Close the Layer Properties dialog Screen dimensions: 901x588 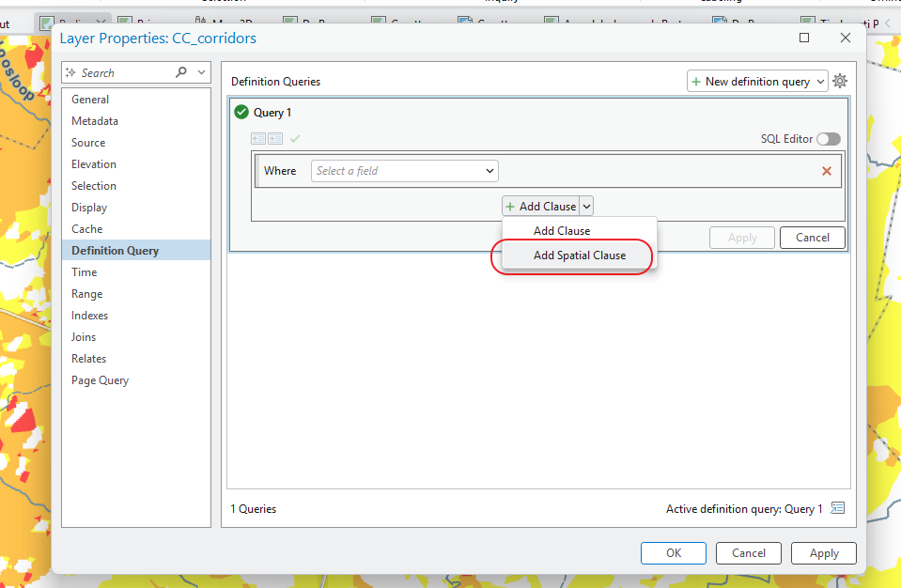pyautogui.click(x=845, y=38)
